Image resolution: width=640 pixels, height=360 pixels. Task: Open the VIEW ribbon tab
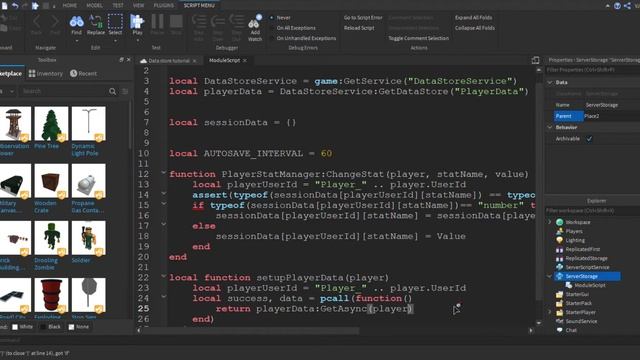[138, 5]
